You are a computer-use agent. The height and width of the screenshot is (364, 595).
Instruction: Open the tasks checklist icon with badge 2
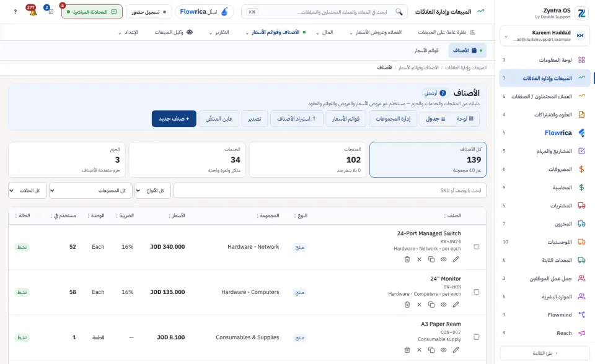[x=50, y=11]
